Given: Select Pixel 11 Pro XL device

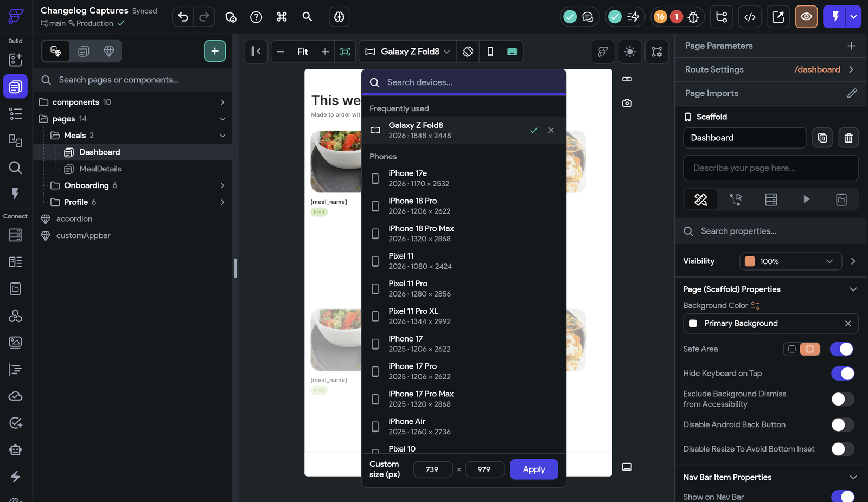Looking at the screenshot, I should [464, 316].
